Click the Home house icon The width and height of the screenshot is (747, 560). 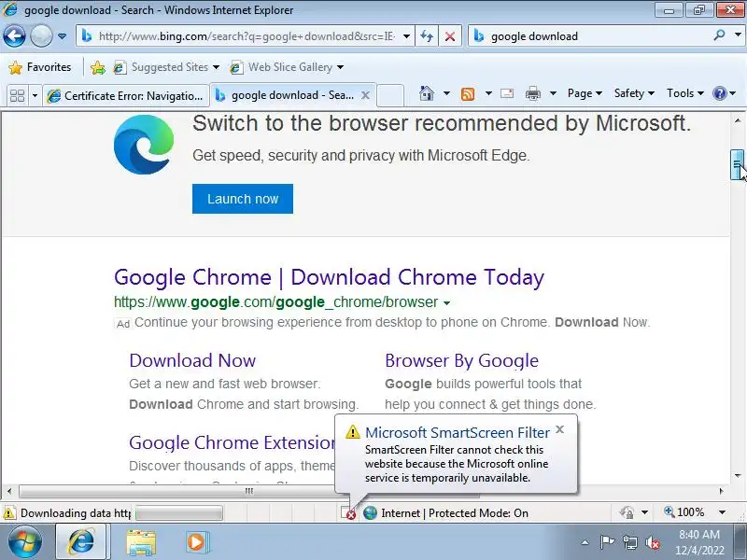[427, 93]
